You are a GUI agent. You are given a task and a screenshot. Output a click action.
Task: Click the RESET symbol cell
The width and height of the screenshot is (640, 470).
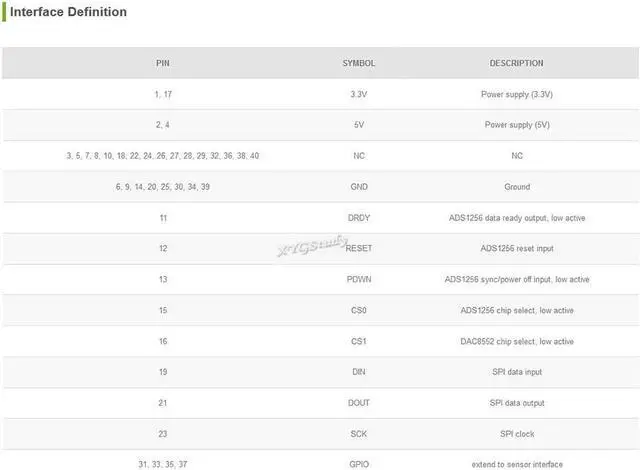click(359, 248)
